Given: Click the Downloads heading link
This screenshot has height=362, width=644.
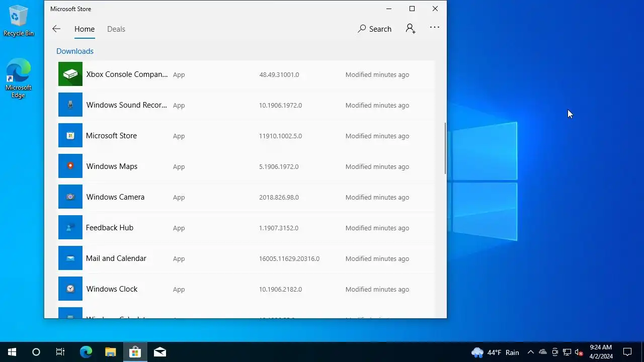Looking at the screenshot, I should click(x=75, y=51).
